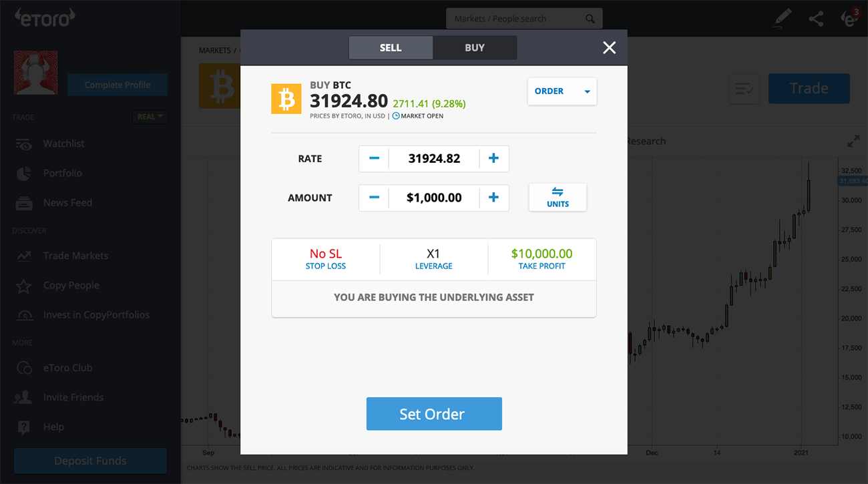Decrease the amount with minus button
Image resolution: width=868 pixels, height=484 pixels.
coord(374,198)
